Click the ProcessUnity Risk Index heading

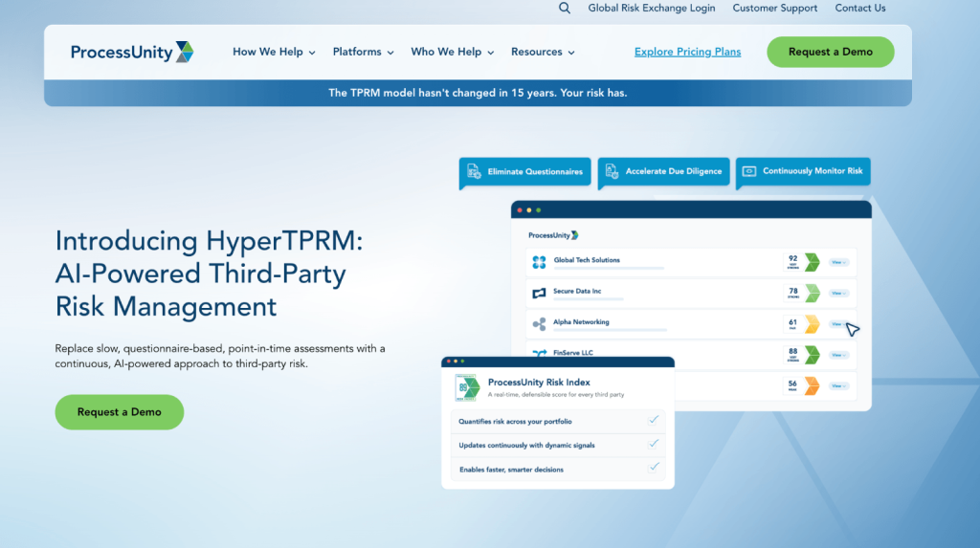(539, 383)
